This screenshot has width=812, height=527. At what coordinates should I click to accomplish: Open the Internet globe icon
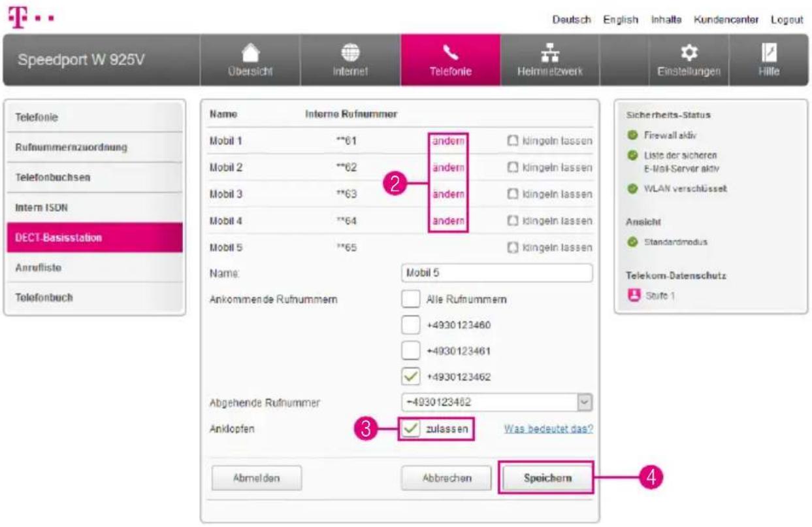(x=350, y=52)
